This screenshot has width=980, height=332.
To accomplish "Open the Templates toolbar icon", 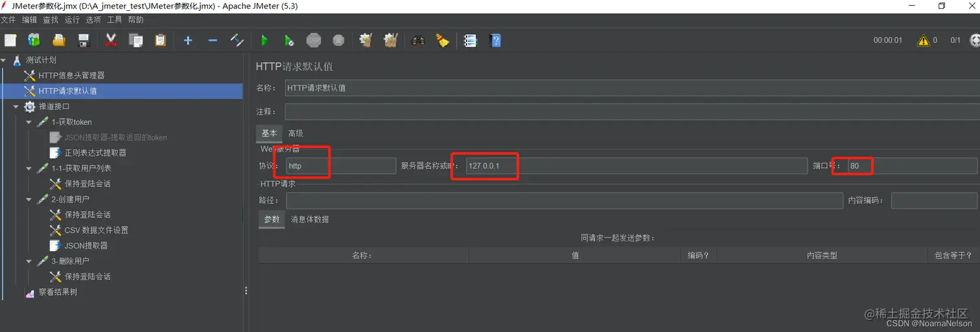I will coord(34,40).
